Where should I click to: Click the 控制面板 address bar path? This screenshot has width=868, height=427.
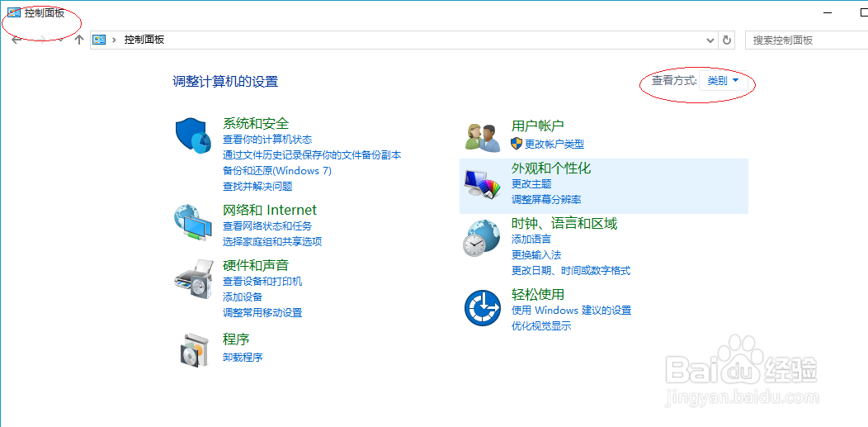(144, 40)
